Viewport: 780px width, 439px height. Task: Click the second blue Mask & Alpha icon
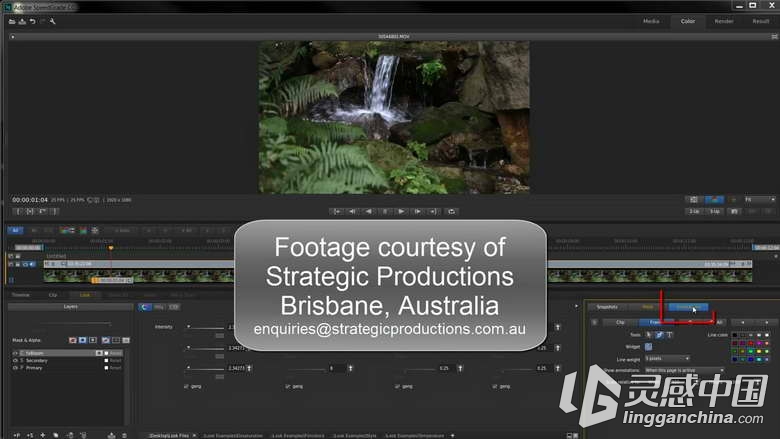[83, 340]
